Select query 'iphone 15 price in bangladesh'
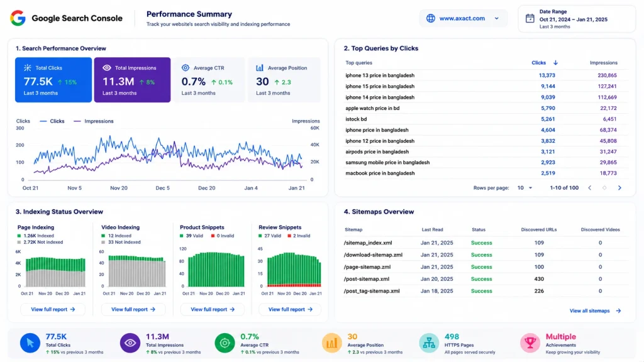This screenshot has width=644, height=362. click(380, 86)
